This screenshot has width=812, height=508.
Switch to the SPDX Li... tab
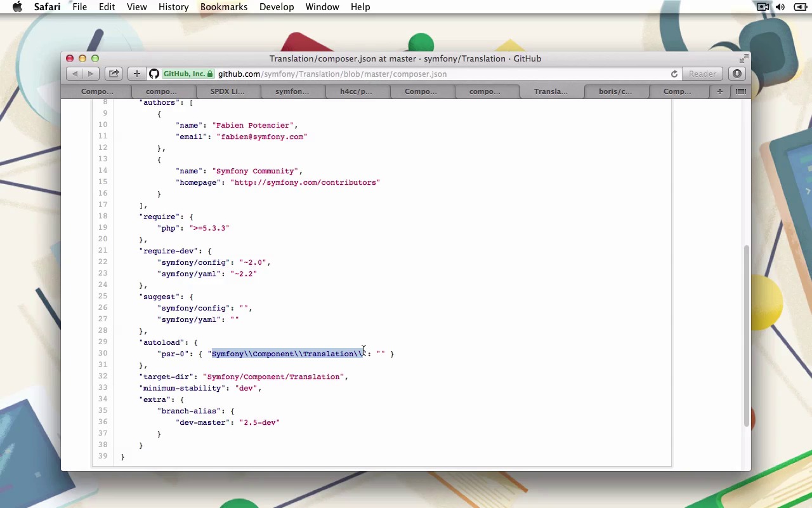(227, 91)
